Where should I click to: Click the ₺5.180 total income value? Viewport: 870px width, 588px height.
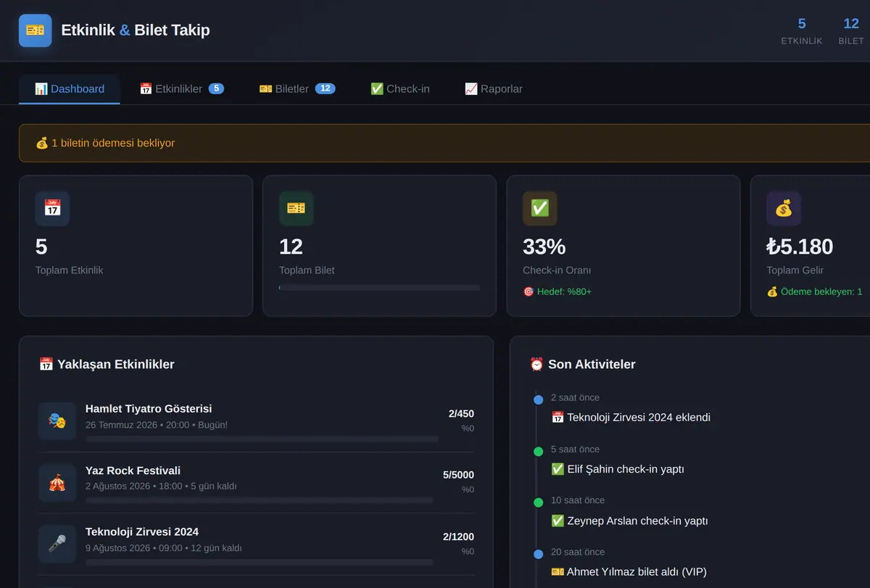[800, 247]
